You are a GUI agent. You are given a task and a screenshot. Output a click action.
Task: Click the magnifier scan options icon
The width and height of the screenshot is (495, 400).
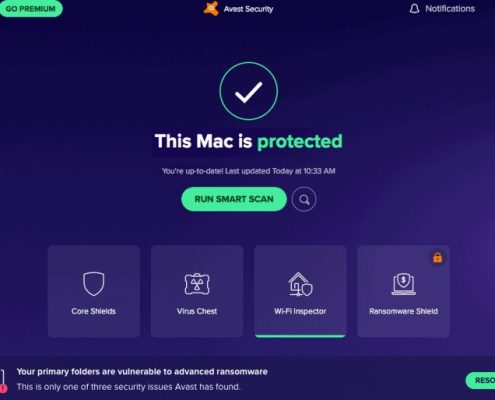coord(304,199)
